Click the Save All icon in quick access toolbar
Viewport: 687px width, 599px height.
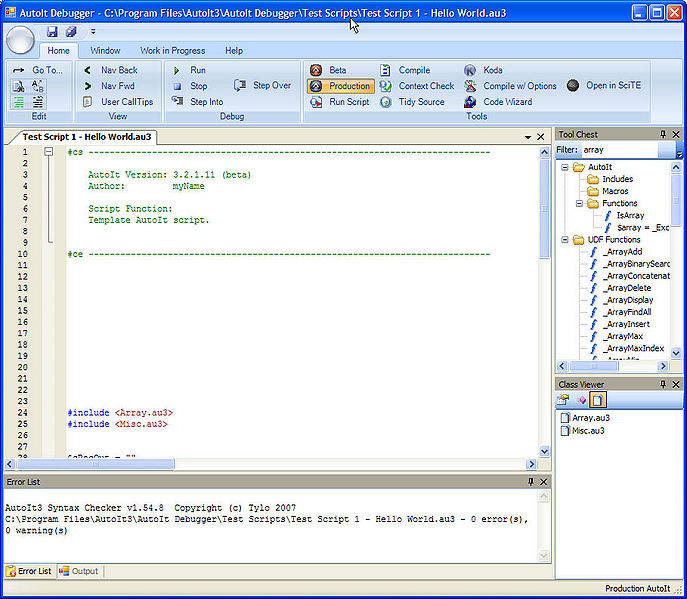tap(71, 32)
